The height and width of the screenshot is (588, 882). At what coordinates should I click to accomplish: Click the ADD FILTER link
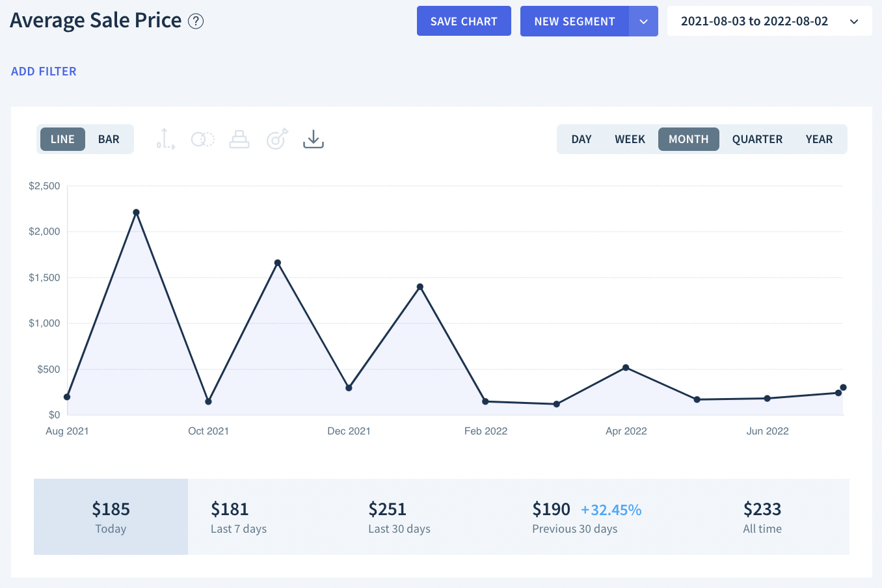[x=44, y=72]
